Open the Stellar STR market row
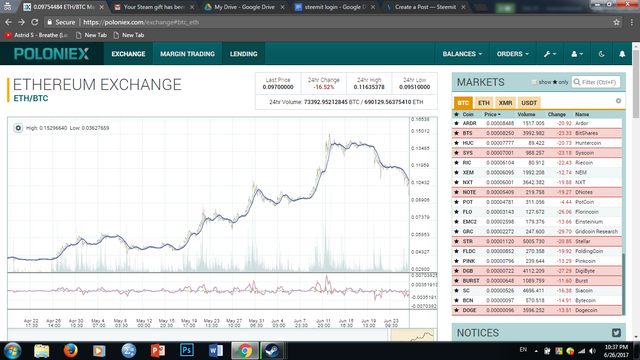 (x=537, y=241)
